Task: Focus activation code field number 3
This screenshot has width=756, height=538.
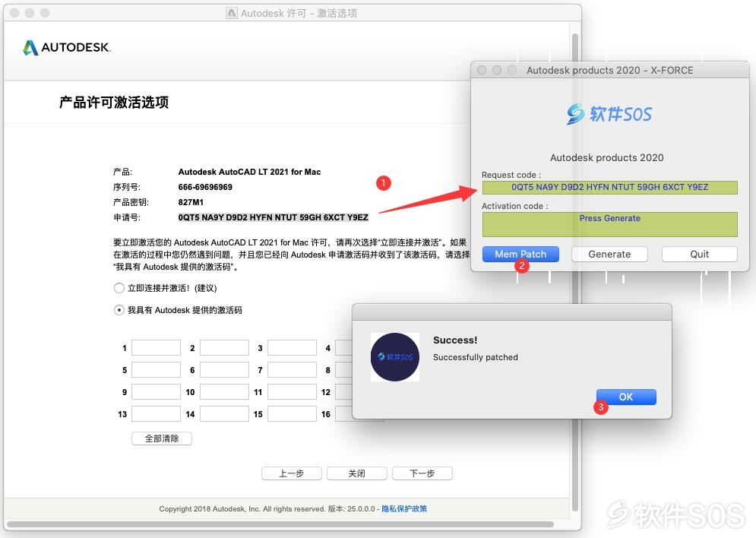Action: (x=293, y=347)
